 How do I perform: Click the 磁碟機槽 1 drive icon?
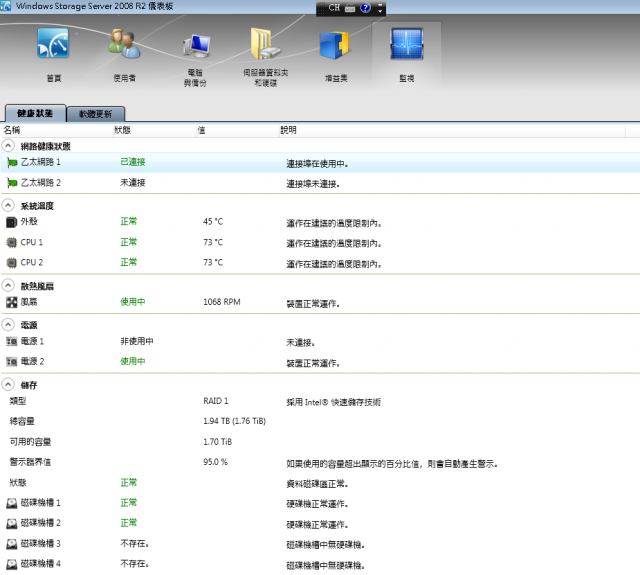tap(11, 503)
